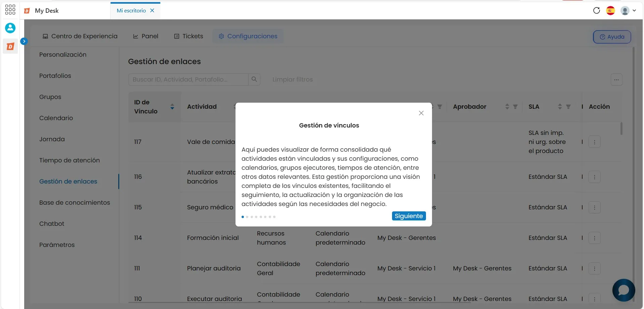Sort the Aprobador column

(507, 107)
